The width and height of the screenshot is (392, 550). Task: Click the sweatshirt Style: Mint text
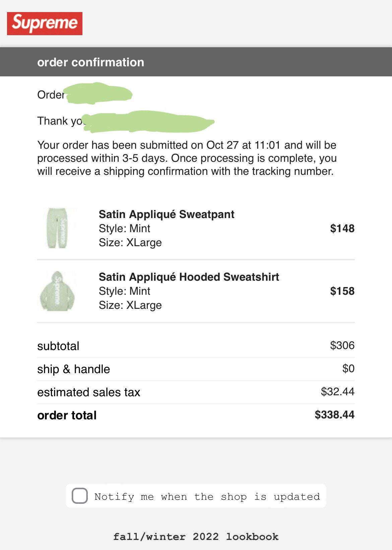(x=125, y=291)
